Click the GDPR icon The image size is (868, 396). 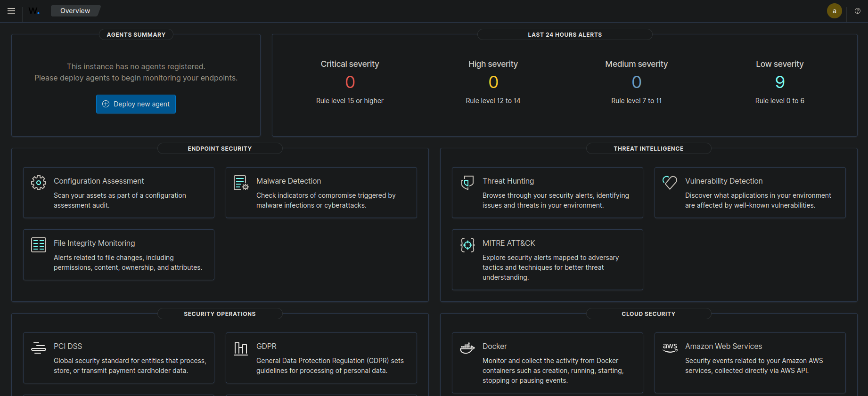[x=241, y=348]
